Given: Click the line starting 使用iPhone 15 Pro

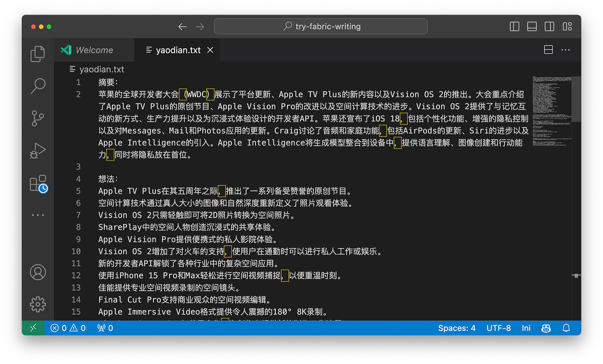Looking at the screenshot, I should (x=220, y=275).
